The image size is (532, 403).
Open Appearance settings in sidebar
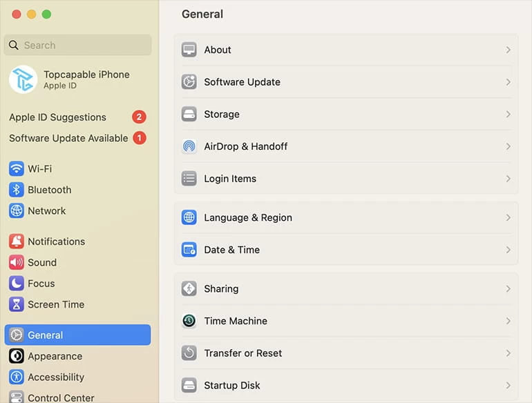[55, 356]
